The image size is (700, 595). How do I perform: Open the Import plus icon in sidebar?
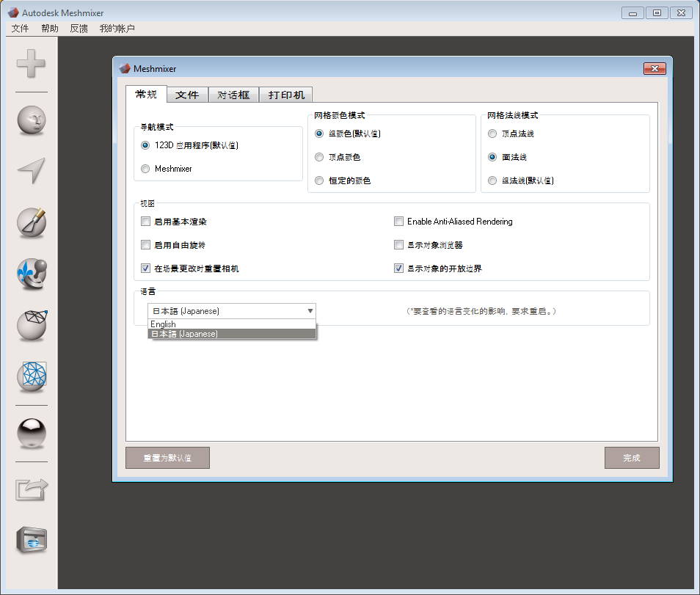31,63
